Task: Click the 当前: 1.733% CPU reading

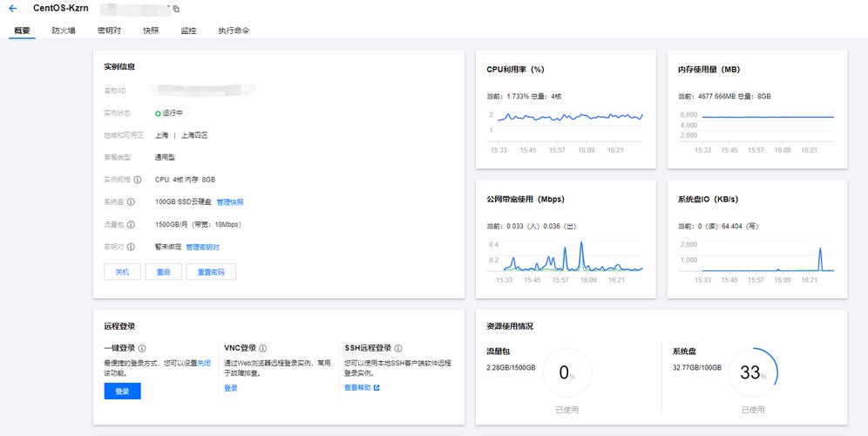Action: tap(507, 97)
